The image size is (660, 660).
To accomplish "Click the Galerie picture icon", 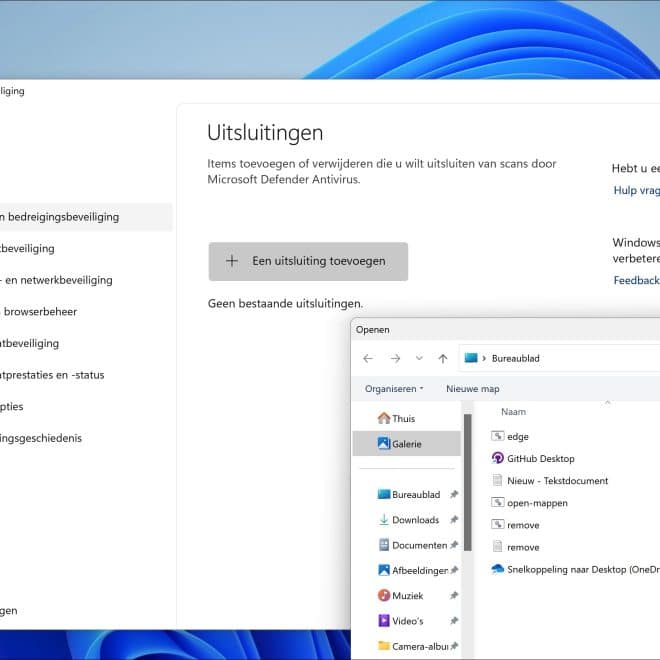I will 383,443.
